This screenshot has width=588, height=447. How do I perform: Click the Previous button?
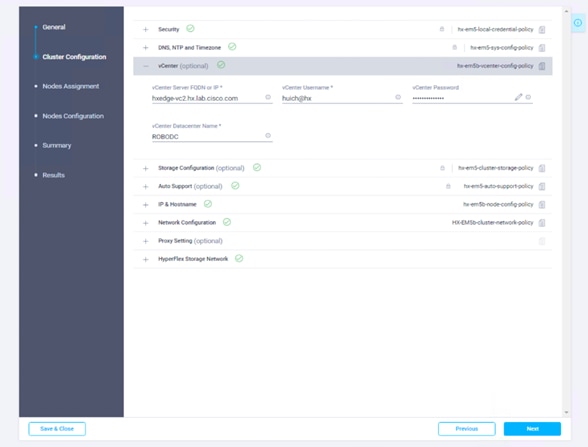467,429
